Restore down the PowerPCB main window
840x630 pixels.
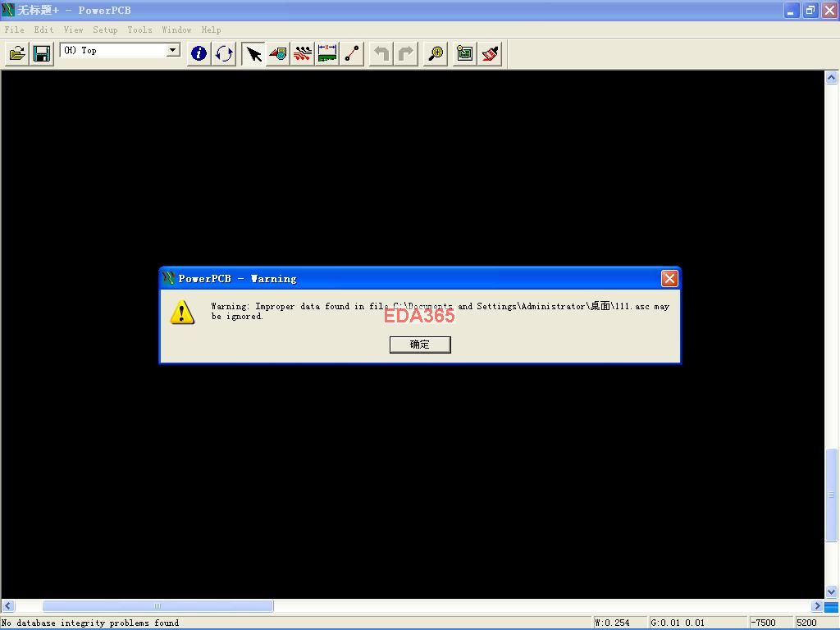tap(810, 10)
